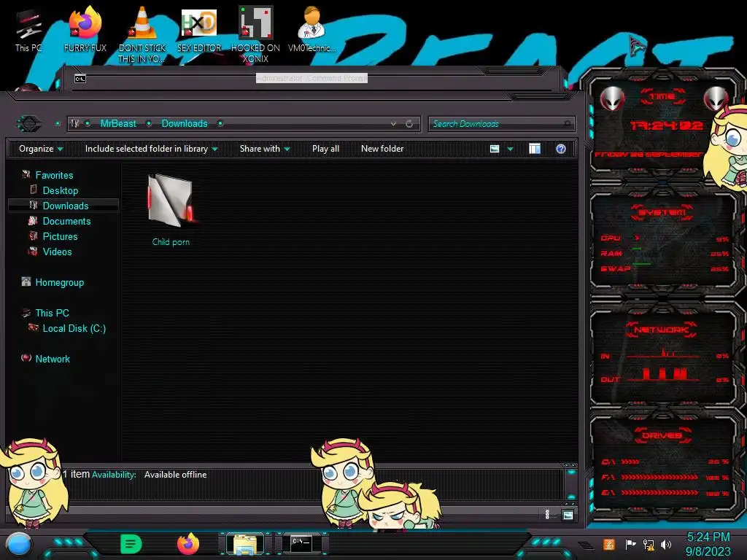
Task: Open the VM0Technic desktop shortcut
Action: point(311,29)
